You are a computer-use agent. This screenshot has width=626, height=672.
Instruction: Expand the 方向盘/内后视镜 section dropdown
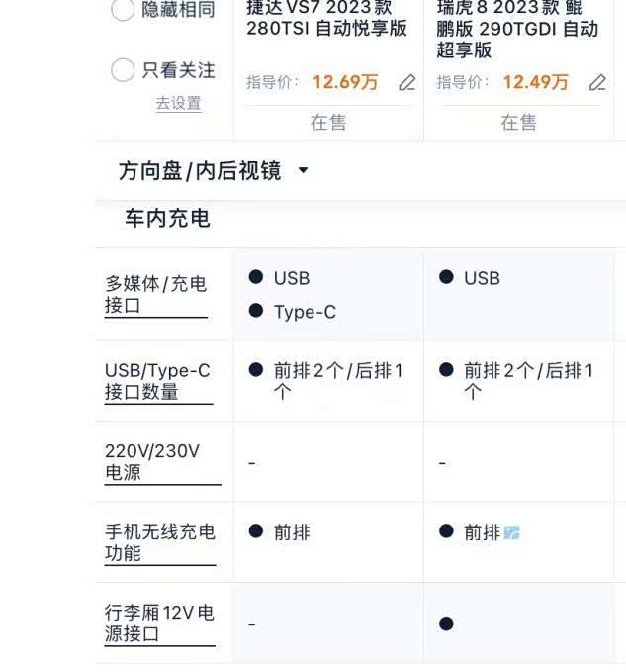tap(303, 170)
